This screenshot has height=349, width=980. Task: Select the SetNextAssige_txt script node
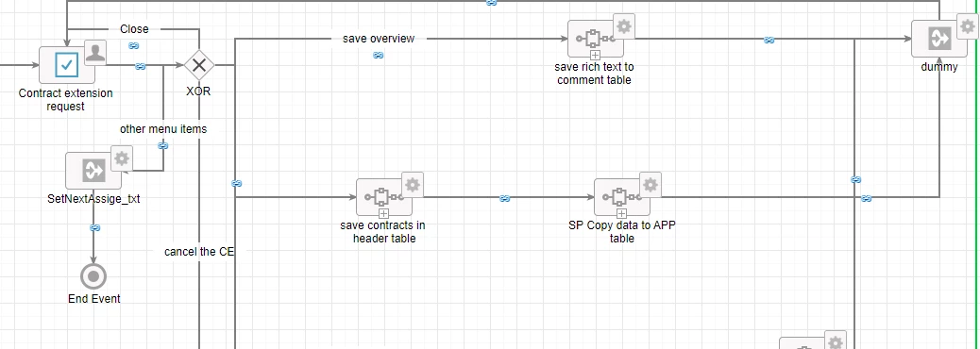(x=93, y=171)
